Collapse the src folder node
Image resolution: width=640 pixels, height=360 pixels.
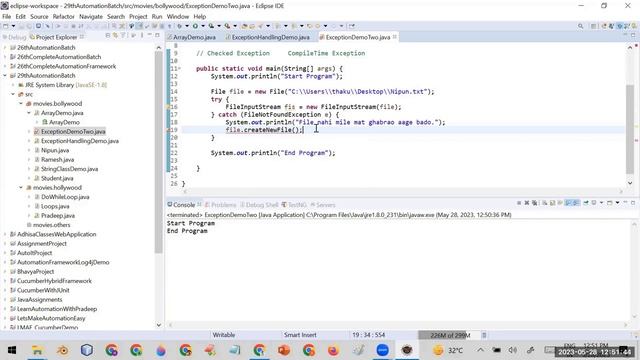pyautogui.click(x=13, y=94)
